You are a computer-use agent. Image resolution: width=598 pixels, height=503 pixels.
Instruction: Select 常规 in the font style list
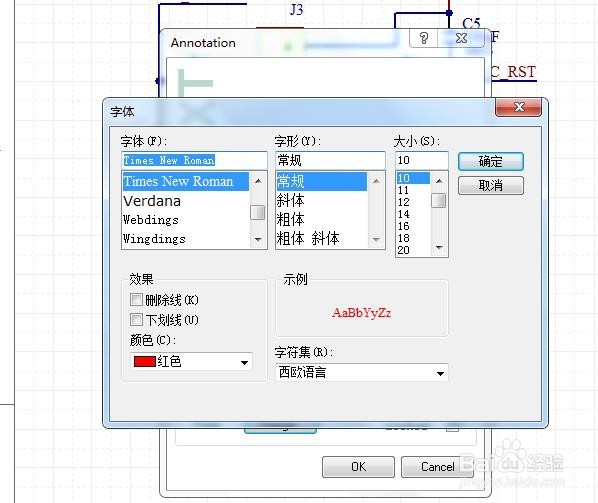coord(322,182)
